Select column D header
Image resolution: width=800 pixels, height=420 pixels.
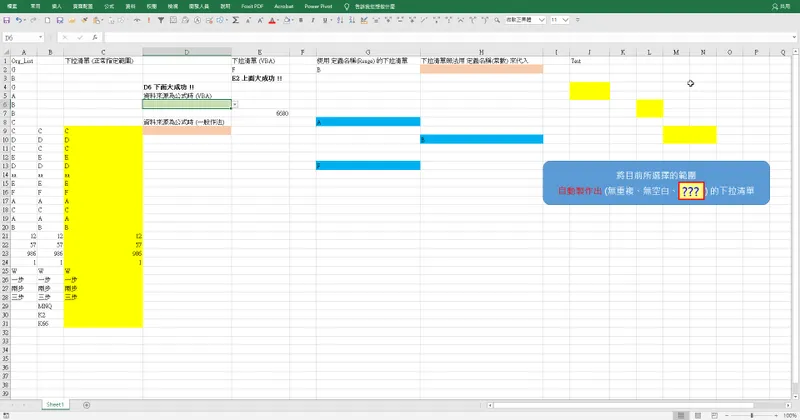(187, 52)
